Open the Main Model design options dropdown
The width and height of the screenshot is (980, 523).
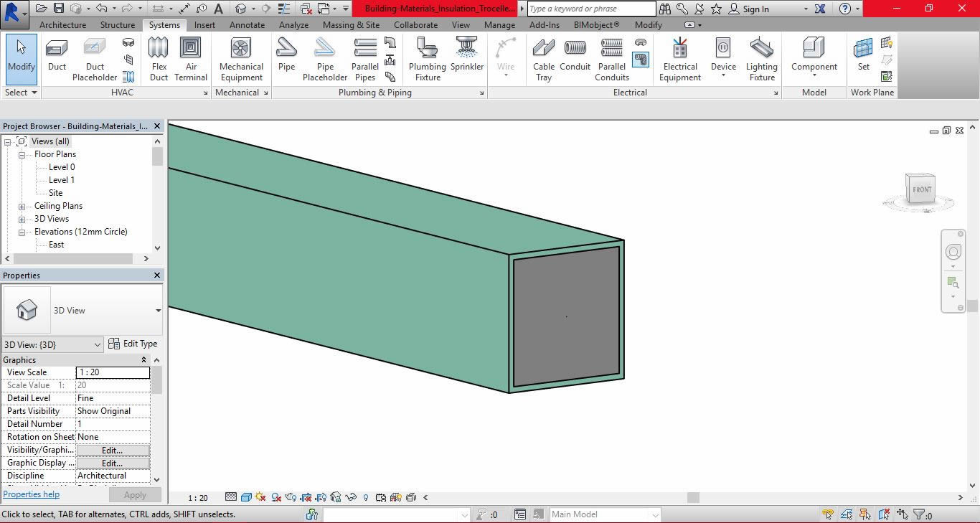(605, 514)
